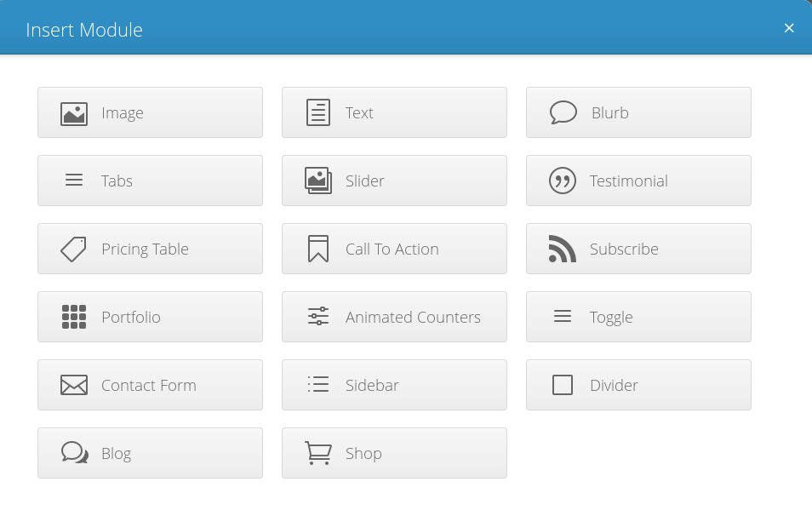Click the Call To Action bookmark icon
812x522 pixels.
[318, 249]
